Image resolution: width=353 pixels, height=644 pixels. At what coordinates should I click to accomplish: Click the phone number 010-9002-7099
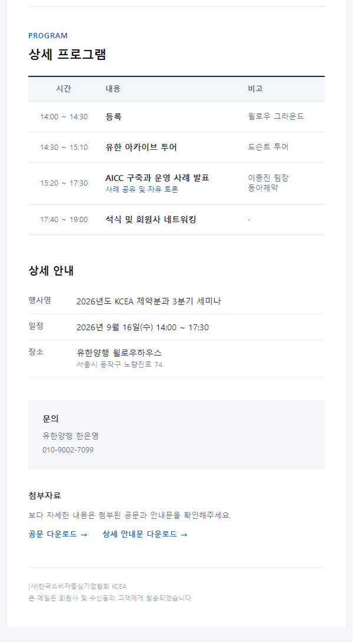coord(68,450)
